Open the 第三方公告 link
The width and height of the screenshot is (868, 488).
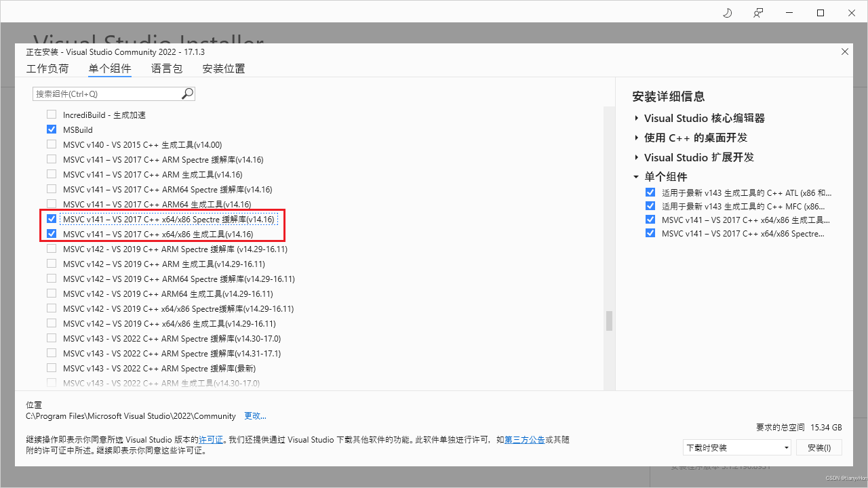point(524,439)
